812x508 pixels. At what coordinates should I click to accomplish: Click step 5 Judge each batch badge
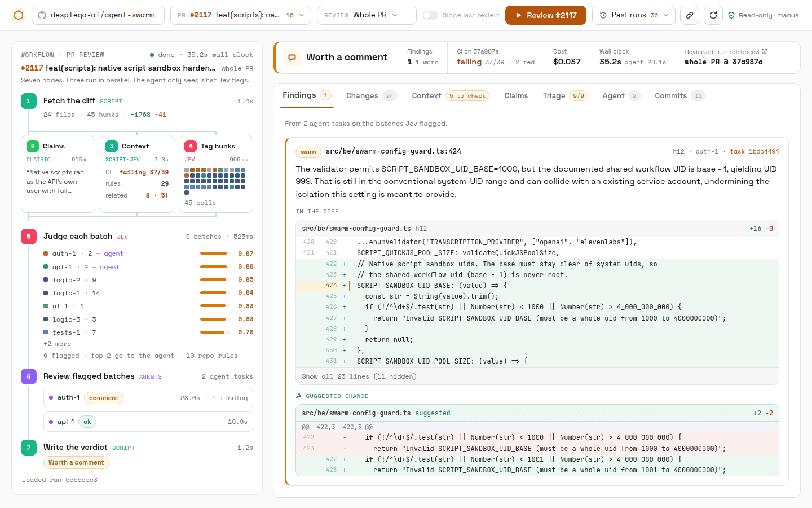[29, 237]
